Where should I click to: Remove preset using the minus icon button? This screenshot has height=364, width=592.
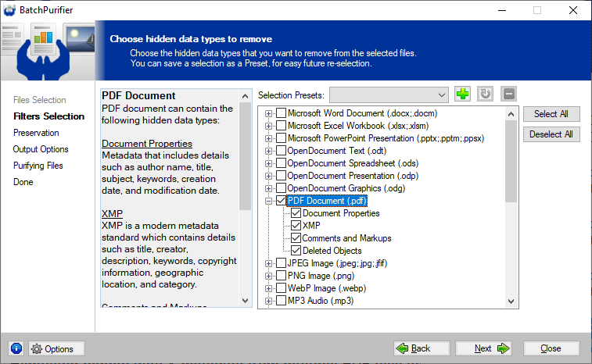508,94
